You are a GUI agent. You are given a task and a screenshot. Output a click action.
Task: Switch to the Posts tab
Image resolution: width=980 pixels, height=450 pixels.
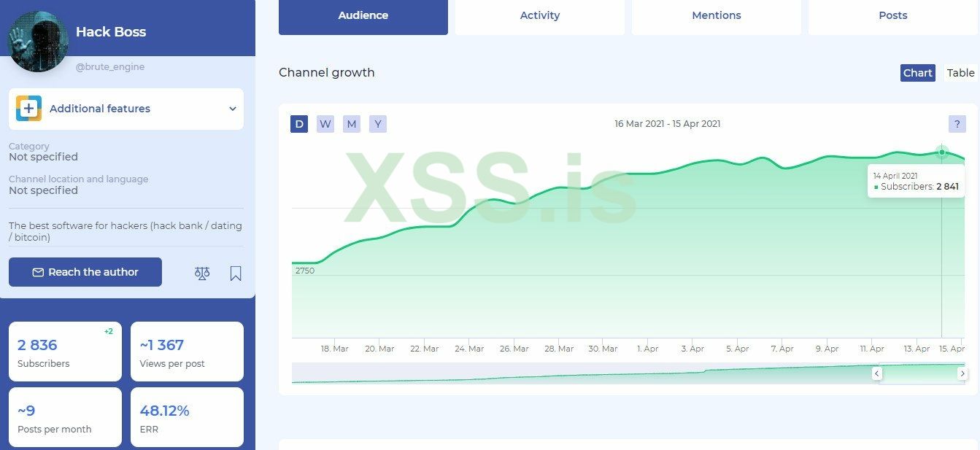click(893, 15)
